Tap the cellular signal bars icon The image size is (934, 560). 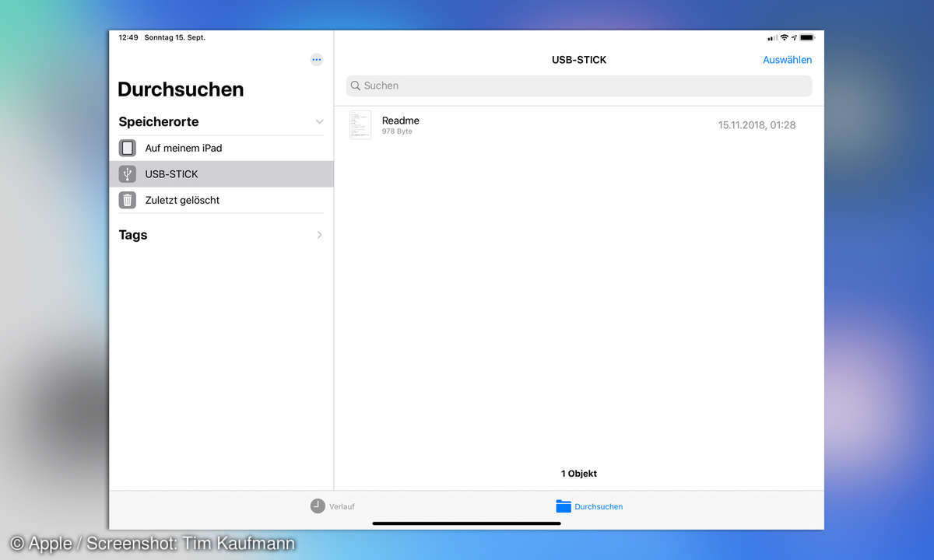[772, 37]
